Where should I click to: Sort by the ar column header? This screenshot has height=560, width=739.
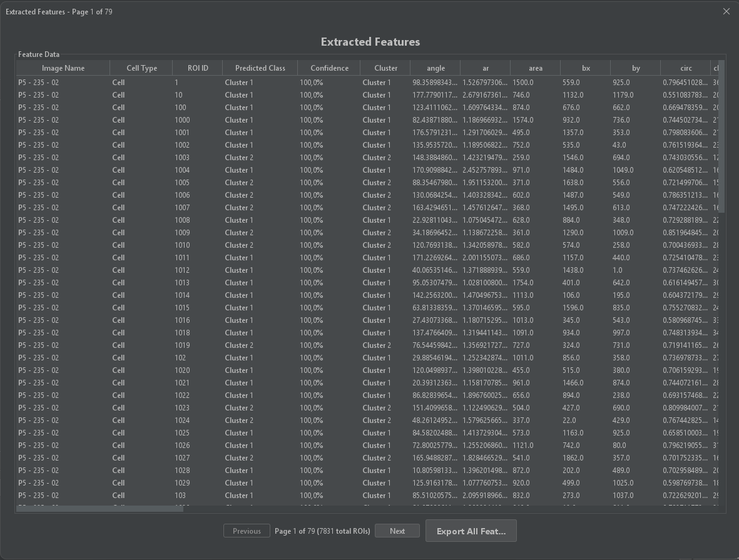(485, 68)
